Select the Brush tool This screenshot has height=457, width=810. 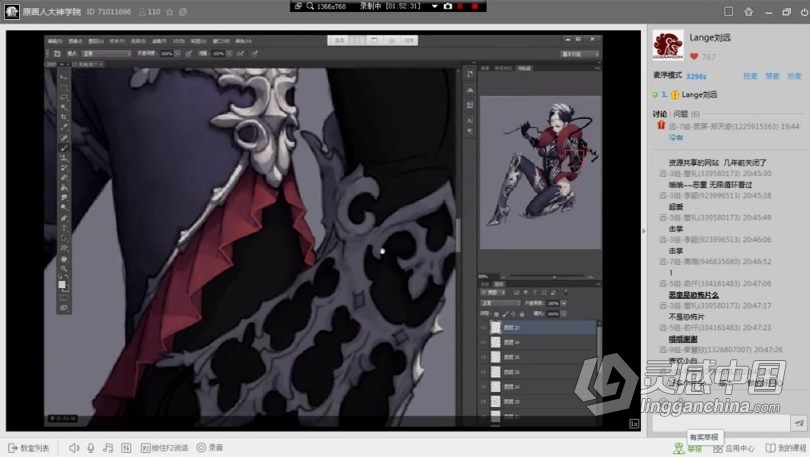click(64, 148)
